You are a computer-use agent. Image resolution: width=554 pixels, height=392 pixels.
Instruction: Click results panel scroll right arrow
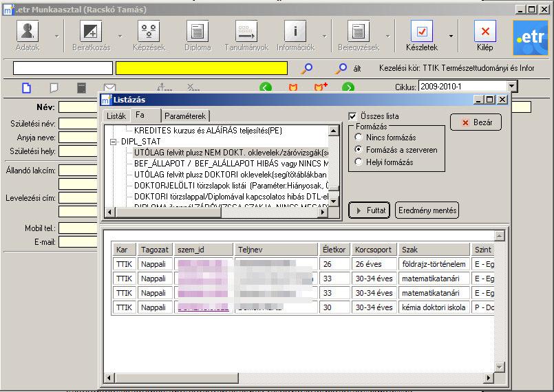489,378
